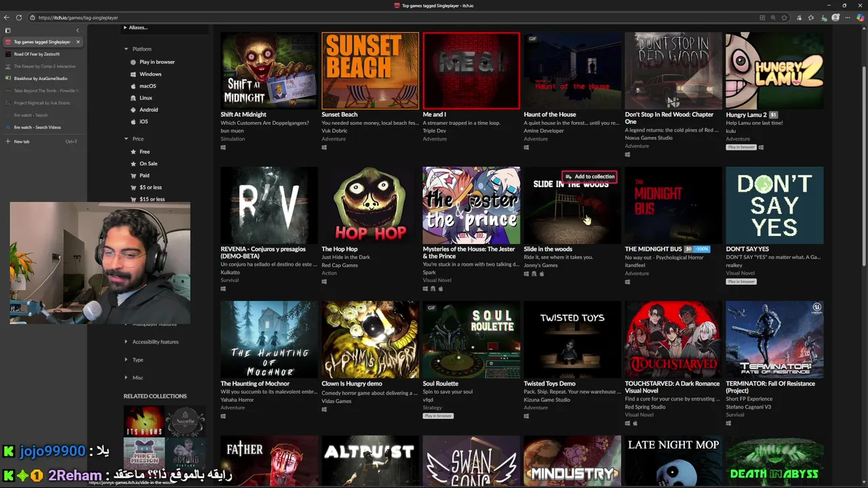Open THE MIDNIGHT BUS title link
Viewport: 868px width, 488px height.
coord(653,249)
